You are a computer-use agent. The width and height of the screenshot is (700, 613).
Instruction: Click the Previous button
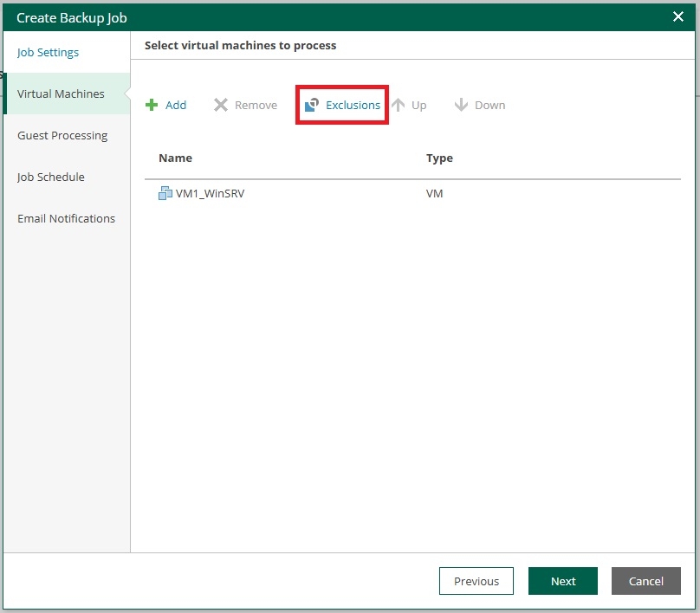[x=476, y=581]
